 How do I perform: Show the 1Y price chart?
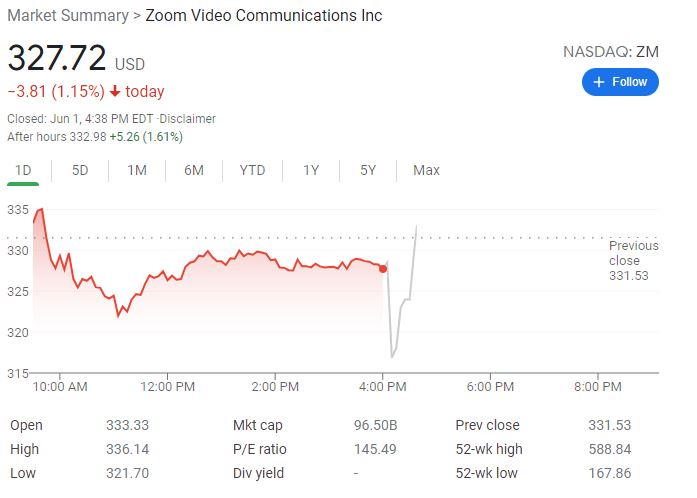click(311, 170)
